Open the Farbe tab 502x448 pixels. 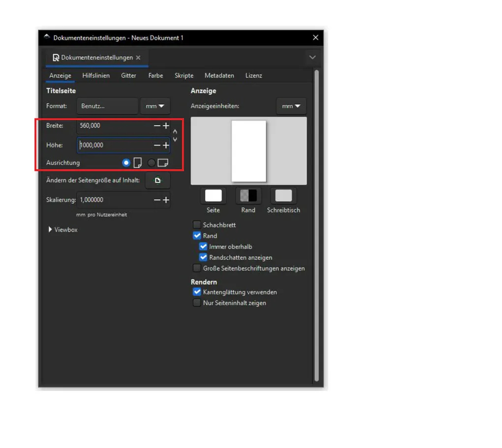click(156, 76)
